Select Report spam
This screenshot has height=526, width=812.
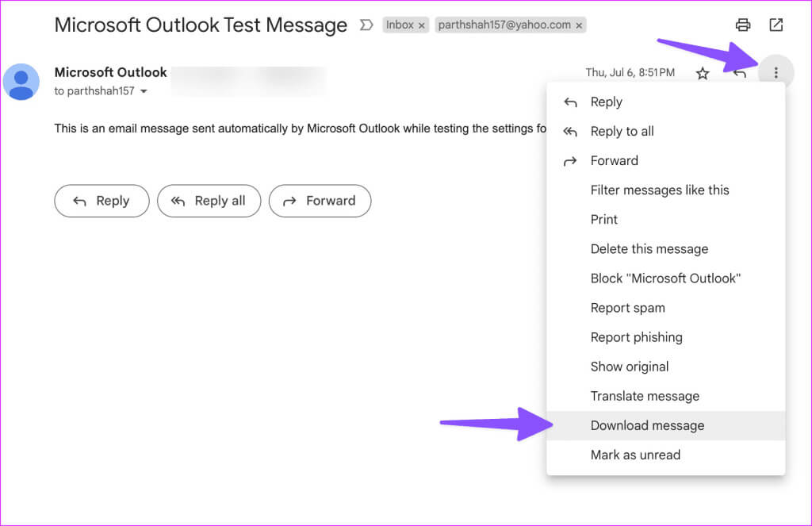(666, 308)
